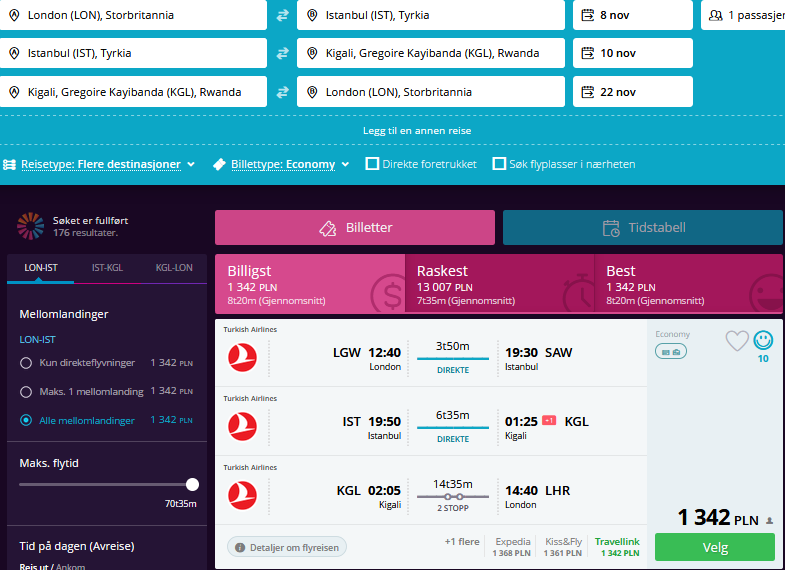Click the baggage info icon under Economy
785x570 pixels.
click(x=671, y=352)
